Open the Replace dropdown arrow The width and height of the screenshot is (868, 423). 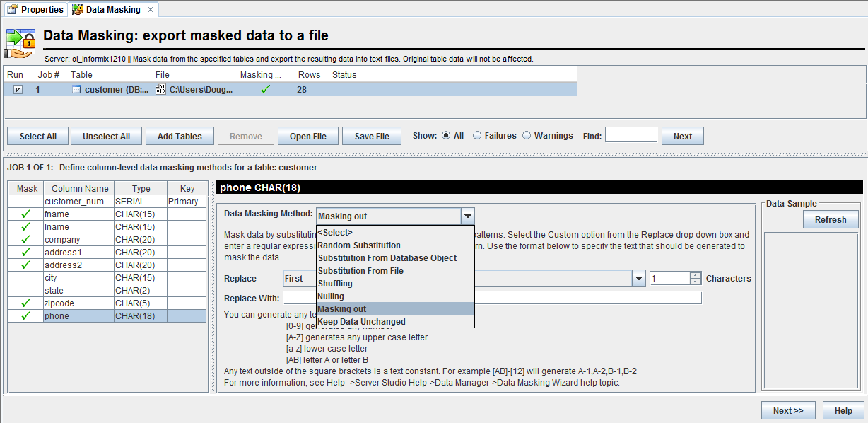click(639, 279)
